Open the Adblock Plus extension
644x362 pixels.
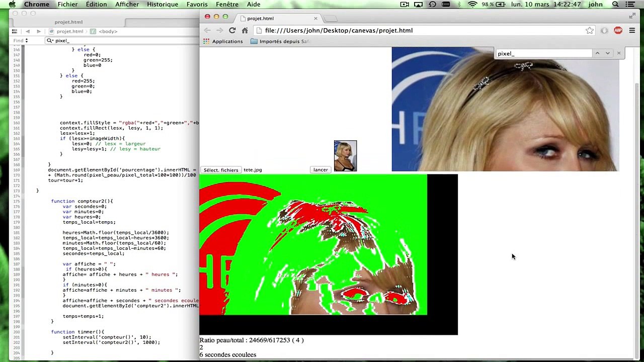pyautogui.click(x=618, y=31)
